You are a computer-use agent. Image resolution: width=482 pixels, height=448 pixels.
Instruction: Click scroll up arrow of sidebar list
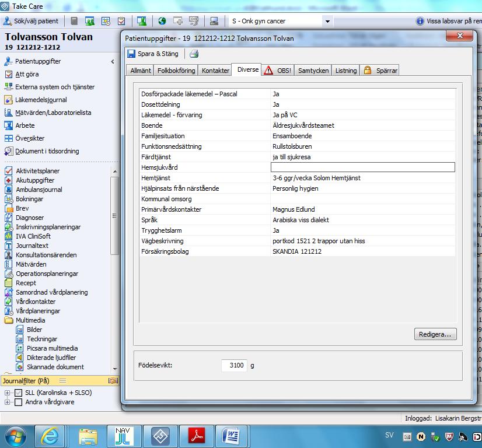click(x=114, y=171)
